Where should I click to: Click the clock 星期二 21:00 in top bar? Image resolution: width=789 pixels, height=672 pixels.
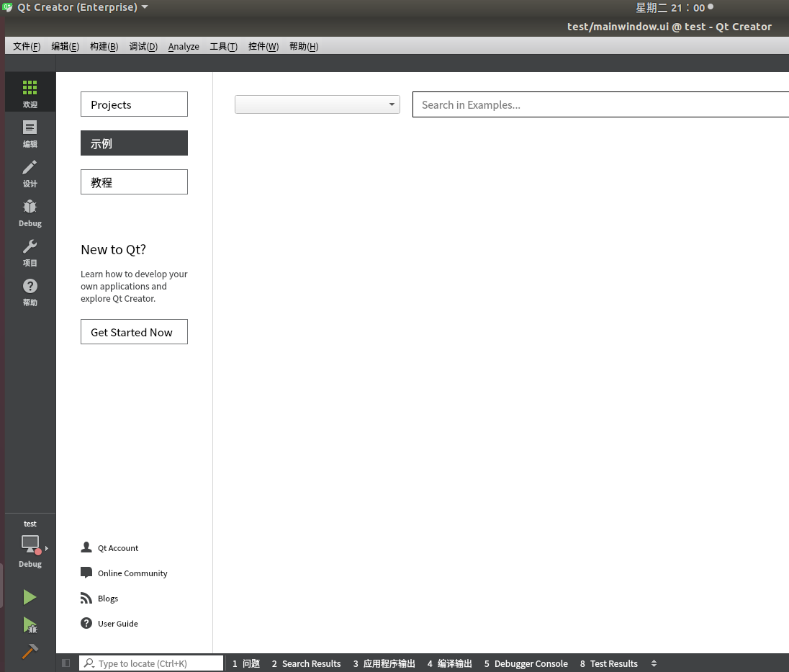click(x=670, y=7)
